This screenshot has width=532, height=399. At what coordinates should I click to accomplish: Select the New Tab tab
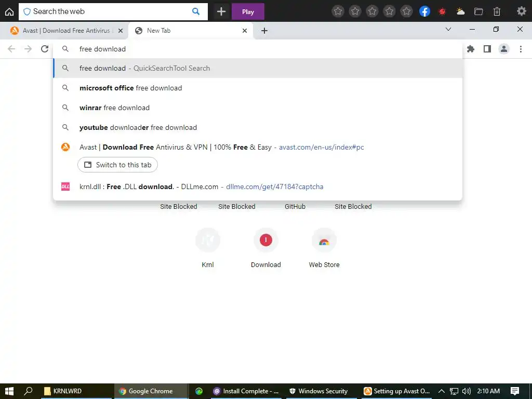pos(191,31)
